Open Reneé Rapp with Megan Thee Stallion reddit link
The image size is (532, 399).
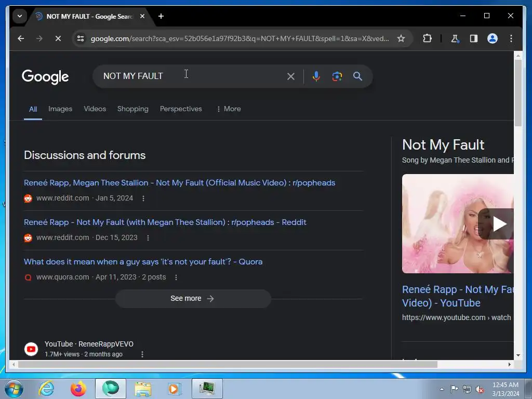tap(165, 222)
